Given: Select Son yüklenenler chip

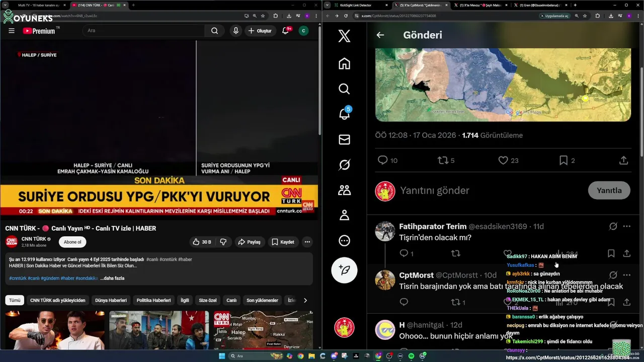Looking at the screenshot, I should [262, 300].
